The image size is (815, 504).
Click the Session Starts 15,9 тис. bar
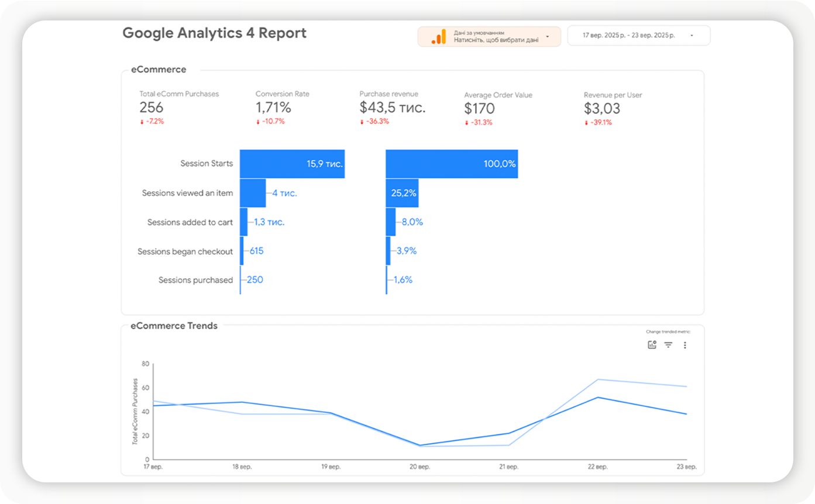[x=292, y=164]
